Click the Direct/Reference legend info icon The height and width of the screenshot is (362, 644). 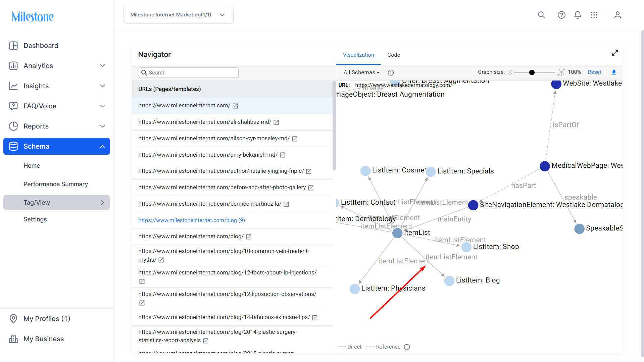[407, 347]
